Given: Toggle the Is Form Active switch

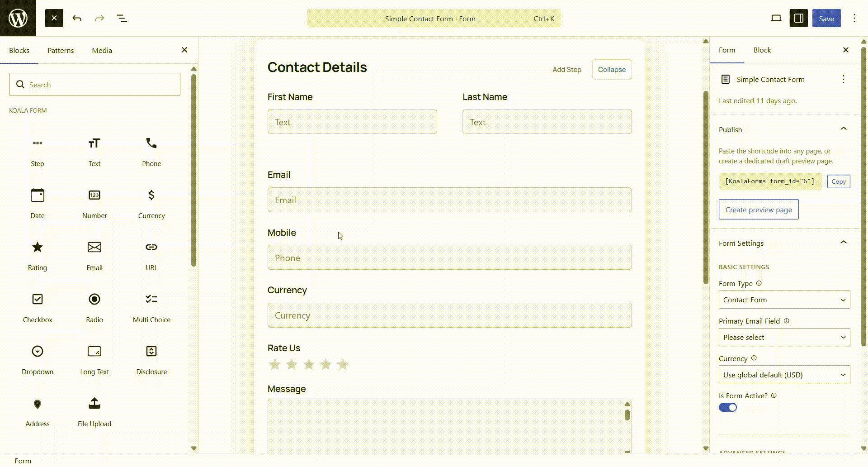Looking at the screenshot, I should coord(728,407).
